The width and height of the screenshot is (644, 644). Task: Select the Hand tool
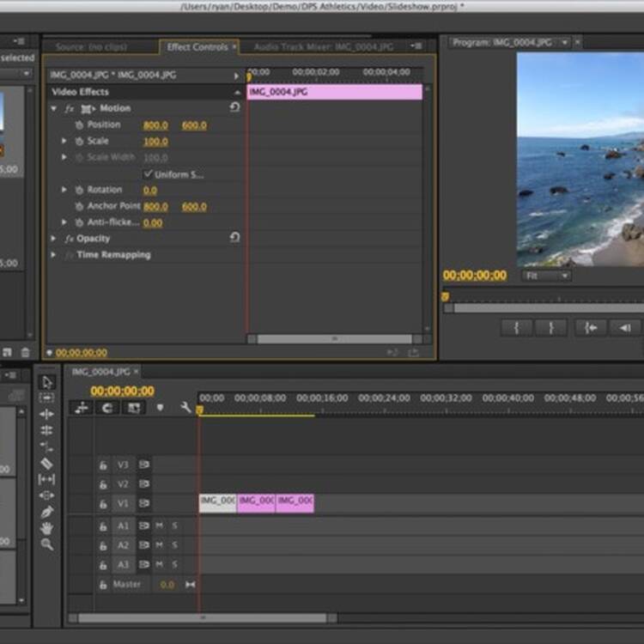tap(46, 528)
